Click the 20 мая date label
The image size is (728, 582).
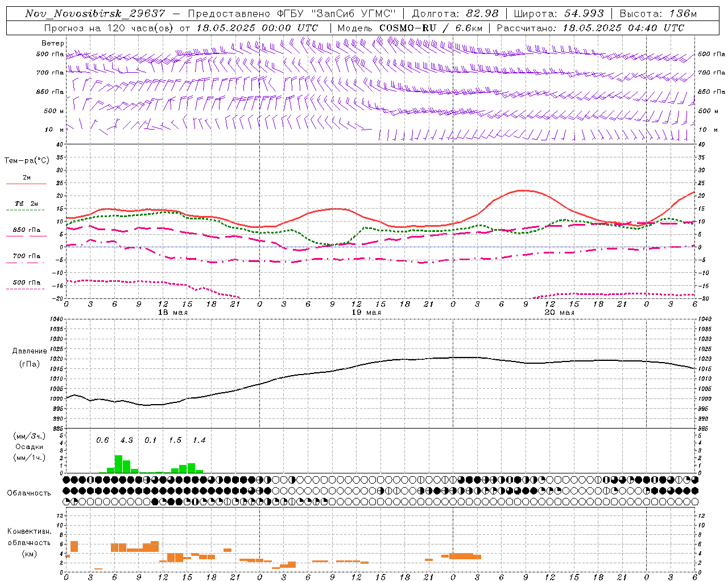(x=559, y=313)
